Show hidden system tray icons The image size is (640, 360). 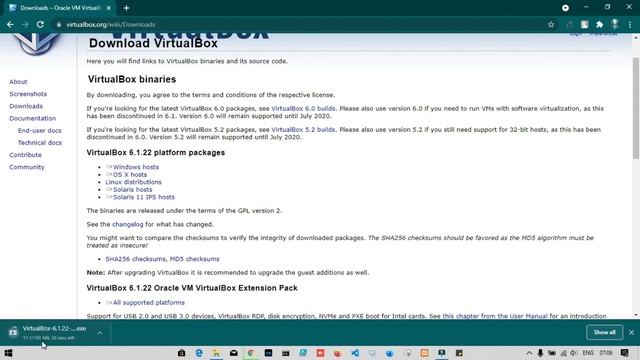(529, 353)
